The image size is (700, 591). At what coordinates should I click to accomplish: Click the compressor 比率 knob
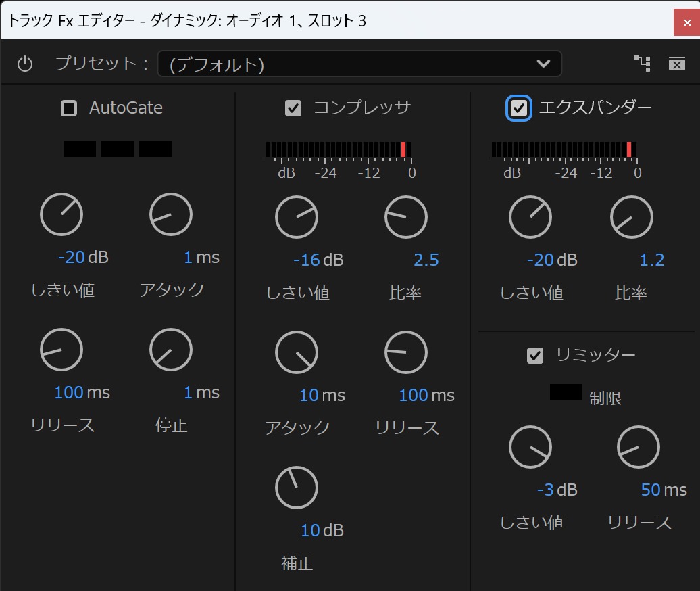(x=406, y=217)
